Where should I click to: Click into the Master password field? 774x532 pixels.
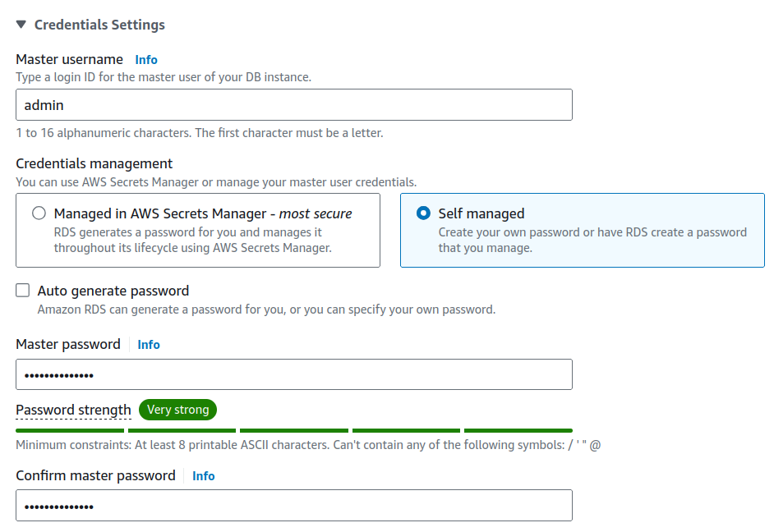293,374
